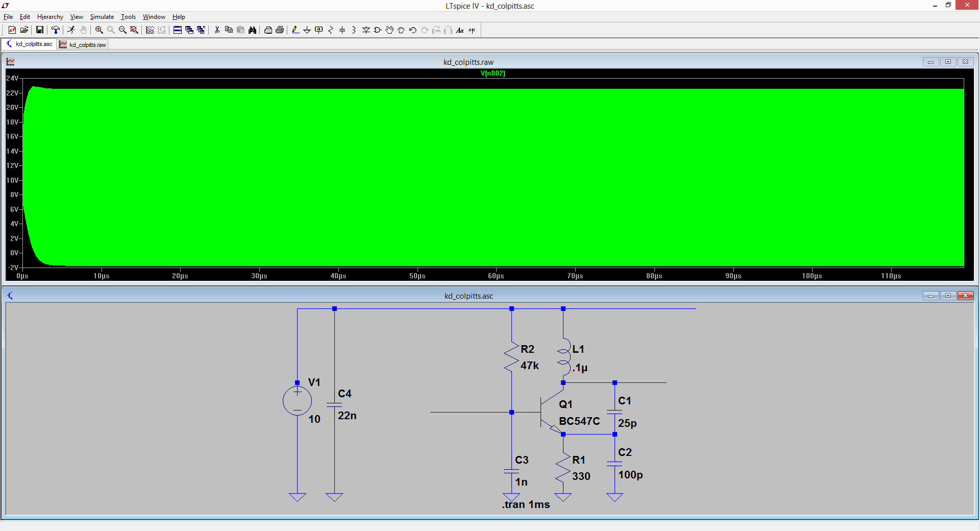Place a Ground symbol from the toolbar
980x531 pixels.
(x=307, y=30)
